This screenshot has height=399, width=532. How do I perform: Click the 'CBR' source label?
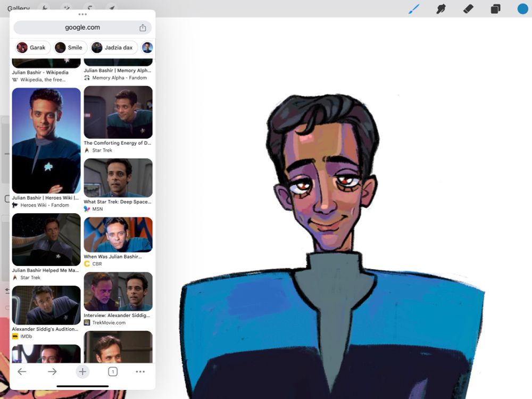[x=97, y=264]
